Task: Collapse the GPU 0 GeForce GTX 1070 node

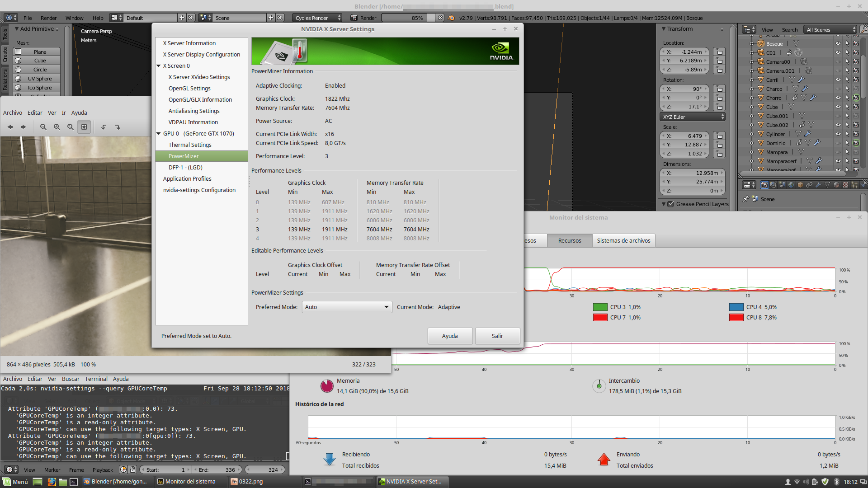Action: [159, 134]
